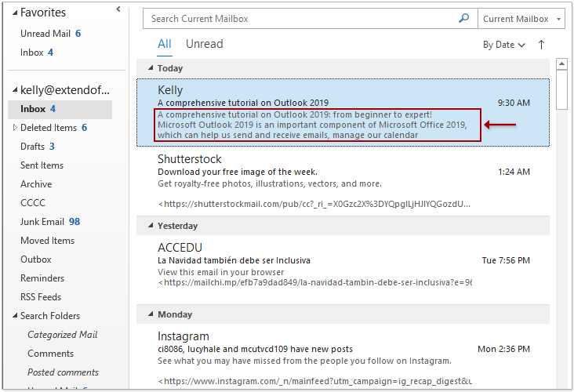Reverse sort order with up arrow
The height and width of the screenshot is (392, 574).
click(541, 45)
